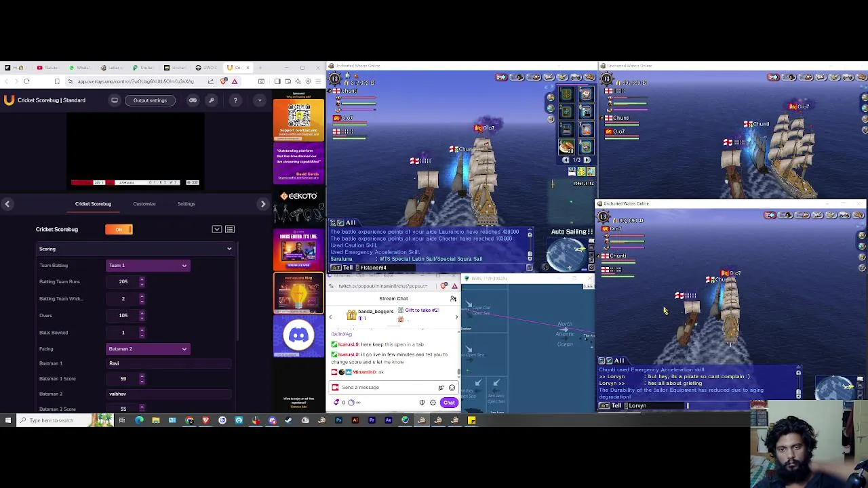Screen dimensions: 868x488
Task: Click Auto Sailing indicator in game window
Action: point(572,232)
